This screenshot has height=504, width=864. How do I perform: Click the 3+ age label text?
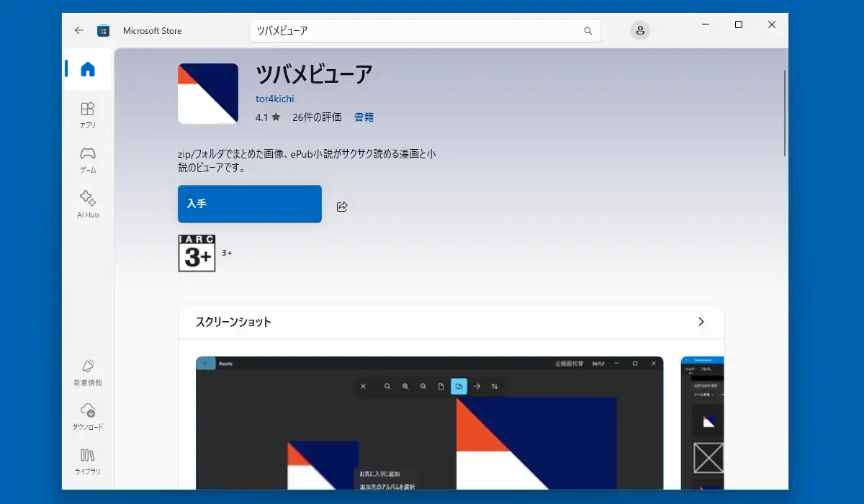click(x=227, y=253)
